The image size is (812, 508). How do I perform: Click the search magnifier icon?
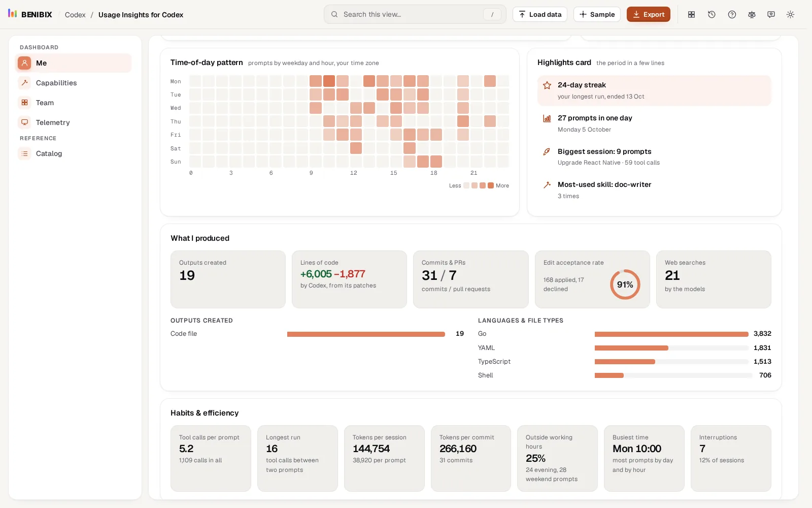334,14
